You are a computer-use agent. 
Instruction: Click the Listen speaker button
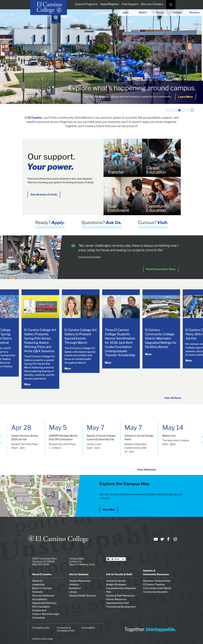click(115, 559)
